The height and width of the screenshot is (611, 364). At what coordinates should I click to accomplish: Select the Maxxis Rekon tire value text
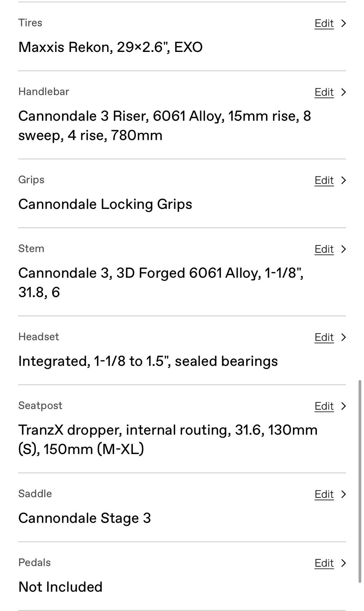[110, 47]
